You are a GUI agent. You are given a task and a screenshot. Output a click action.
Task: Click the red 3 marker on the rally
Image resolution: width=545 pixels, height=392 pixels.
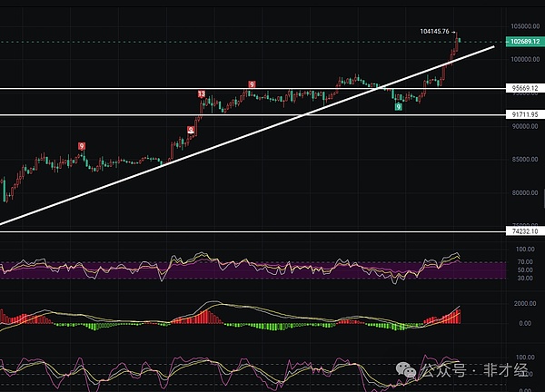(x=191, y=131)
